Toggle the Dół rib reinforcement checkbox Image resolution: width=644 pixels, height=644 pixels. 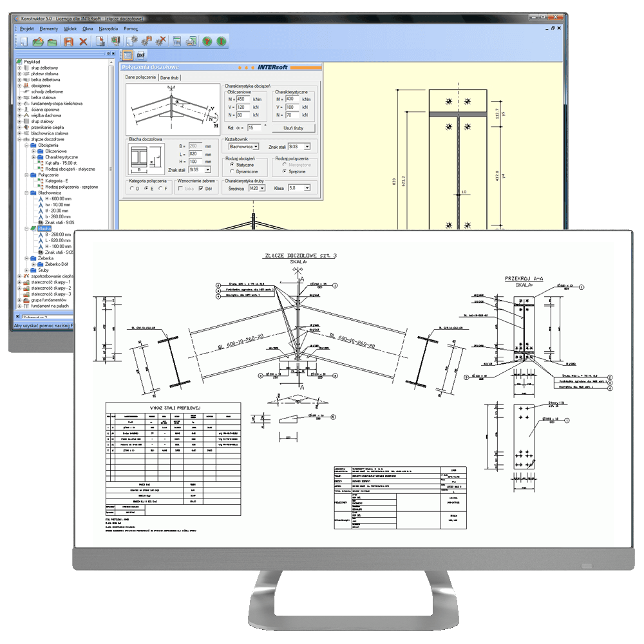click(x=200, y=189)
